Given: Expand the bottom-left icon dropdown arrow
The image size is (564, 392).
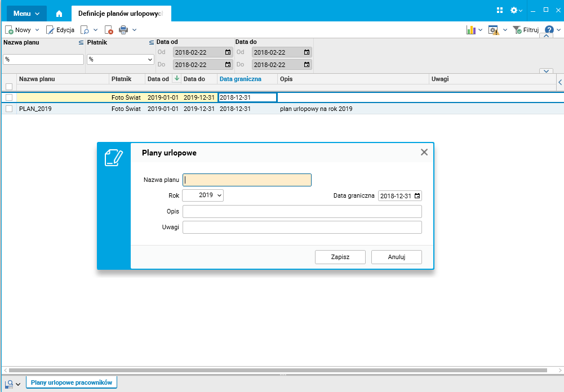Looking at the screenshot, I should (x=18, y=385).
